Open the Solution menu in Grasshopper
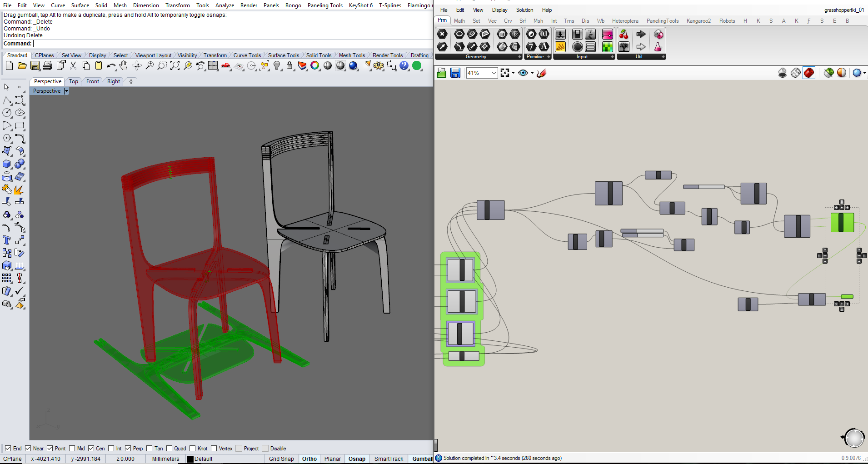868x464 pixels. click(x=524, y=10)
